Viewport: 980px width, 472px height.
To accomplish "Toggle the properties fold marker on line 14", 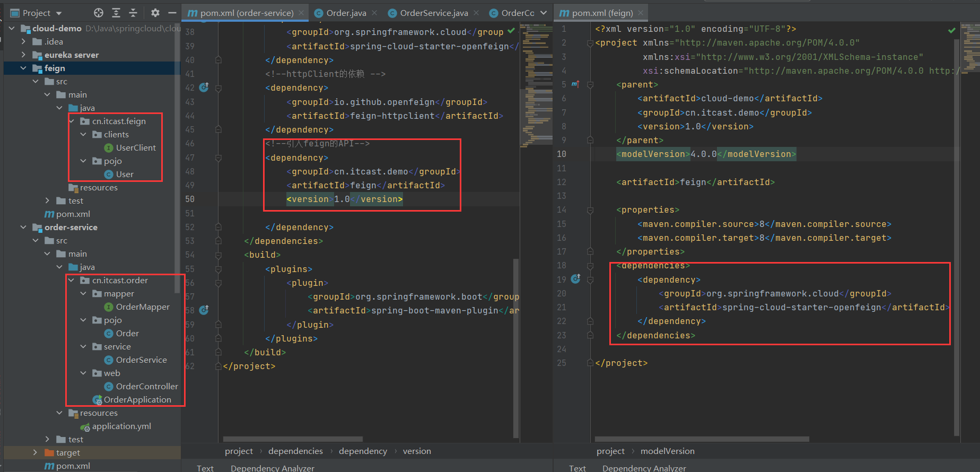I will click(x=590, y=210).
